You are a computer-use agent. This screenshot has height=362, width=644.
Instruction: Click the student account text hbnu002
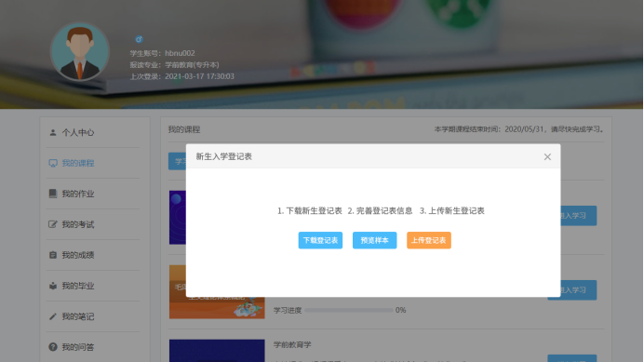pyautogui.click(x=180, y=53)
